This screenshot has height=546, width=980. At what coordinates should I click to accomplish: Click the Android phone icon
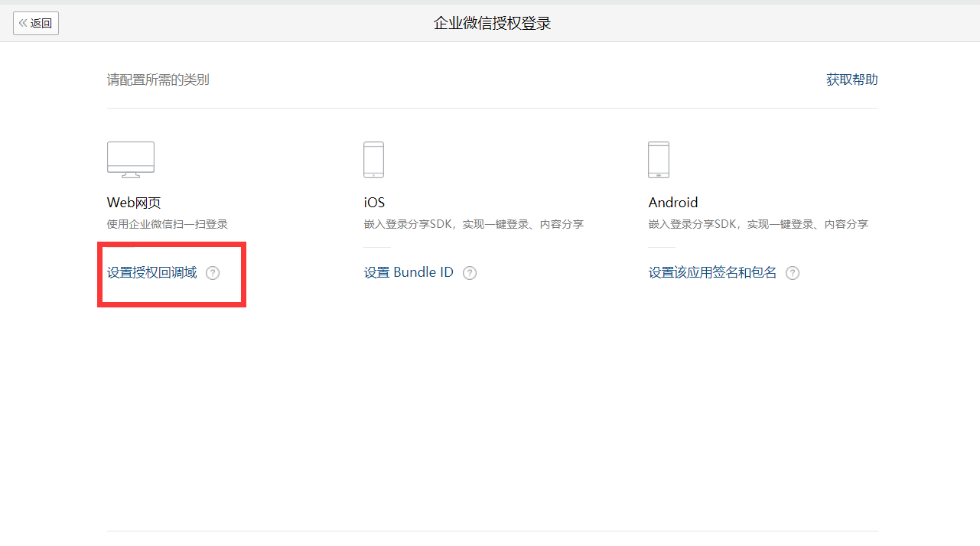pyautogui.click(x=659, y=160)
